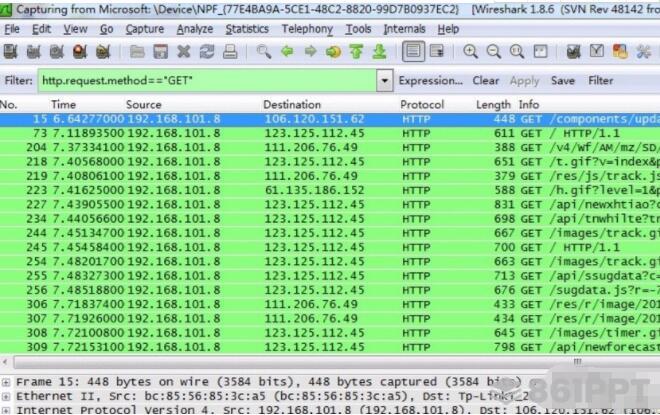Sort by the Time column header
The height and width of the screenshot is (415, 660).
[x=64, y=104]
